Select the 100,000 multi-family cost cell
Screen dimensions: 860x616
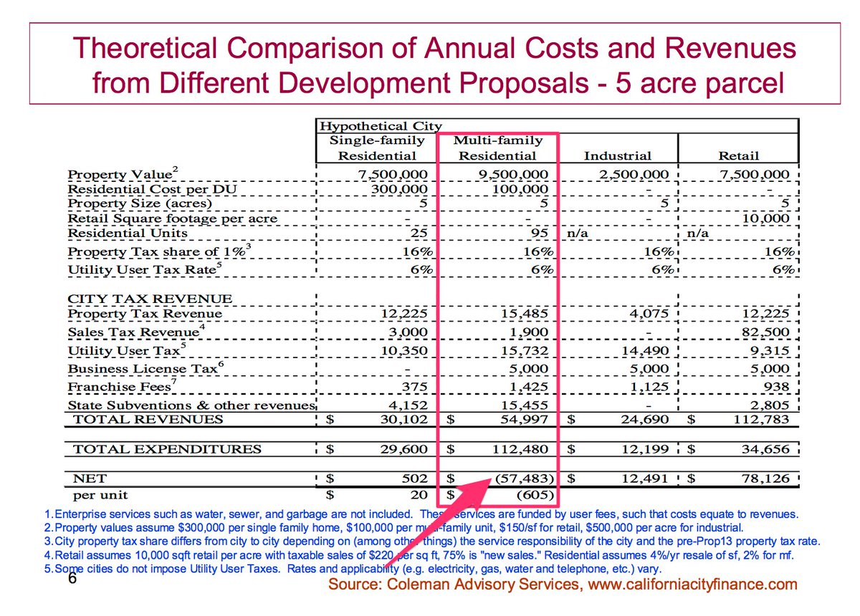pyautogui.click(x=520, y=189)
